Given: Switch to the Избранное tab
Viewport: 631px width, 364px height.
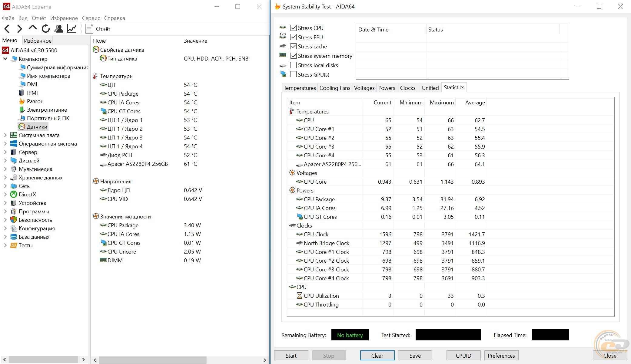Looking at the screenshot, I should click(38, 41).
